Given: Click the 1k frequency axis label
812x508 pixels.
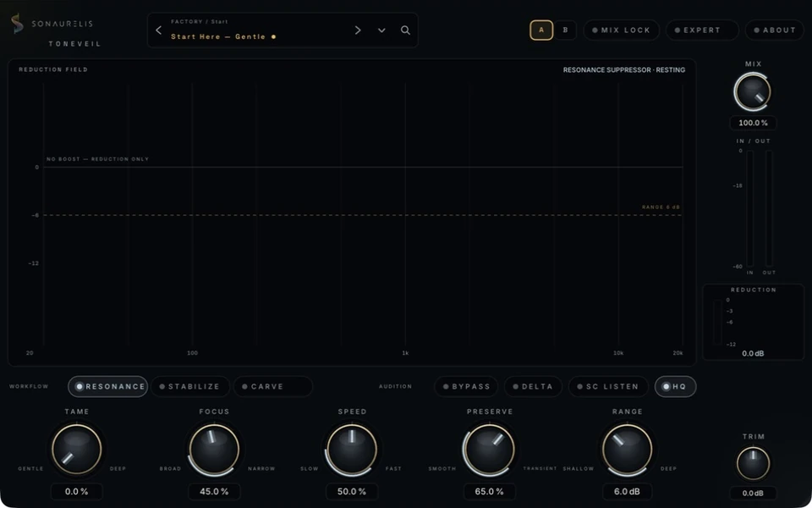Looking at the screenshot, I should pos(405,353).
